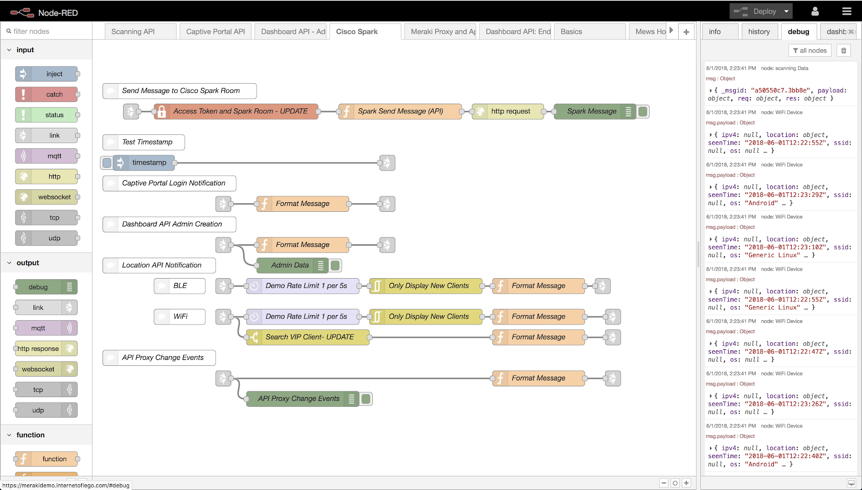862x490 pixels.
Task: Switch to Scanning API flow tab
Action: (x=141, y=32)
